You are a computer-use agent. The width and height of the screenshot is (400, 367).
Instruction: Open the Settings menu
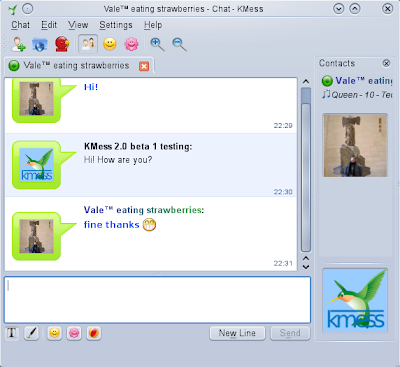point(116,25)
